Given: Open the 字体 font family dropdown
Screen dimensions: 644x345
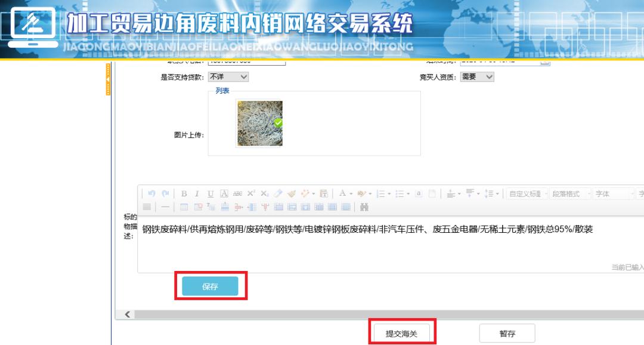Looking at the screenshot, I should click(x=613, y=193).
